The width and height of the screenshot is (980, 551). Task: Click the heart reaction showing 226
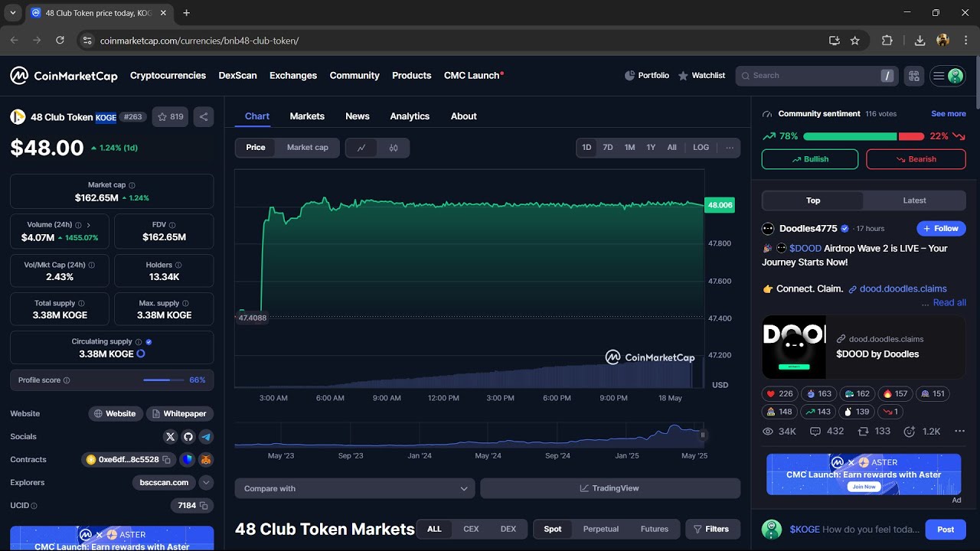tap(778, 393)
